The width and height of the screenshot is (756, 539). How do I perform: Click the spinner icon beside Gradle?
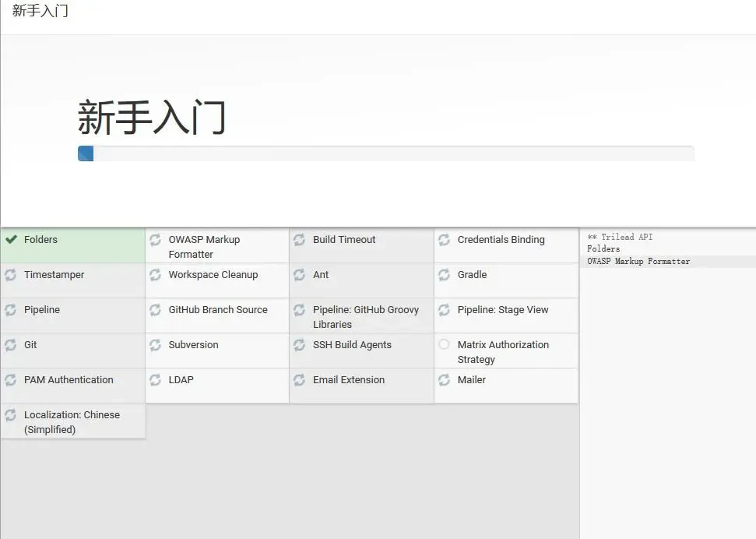coord(444,274)
